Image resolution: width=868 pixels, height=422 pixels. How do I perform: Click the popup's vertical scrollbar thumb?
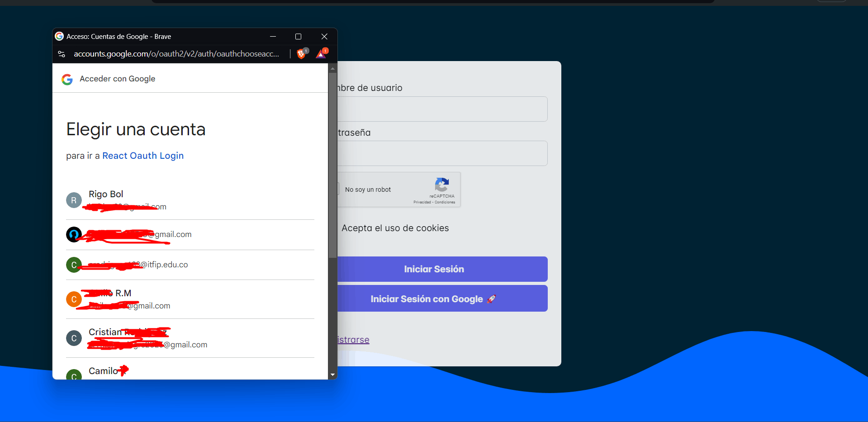[333, 165]
